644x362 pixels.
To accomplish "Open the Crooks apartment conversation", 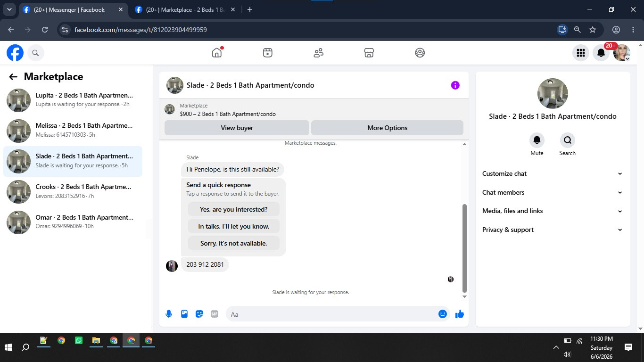I will click(73, 192).
